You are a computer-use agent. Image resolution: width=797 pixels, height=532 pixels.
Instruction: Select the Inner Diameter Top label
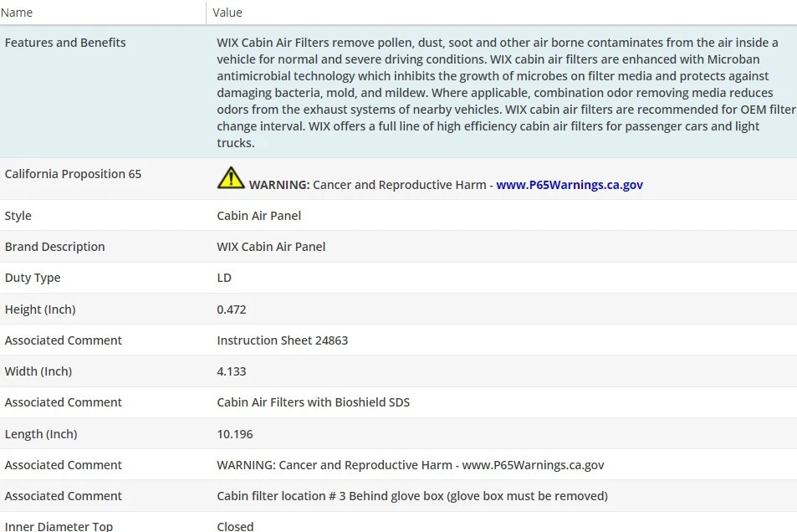click(59, 526)
